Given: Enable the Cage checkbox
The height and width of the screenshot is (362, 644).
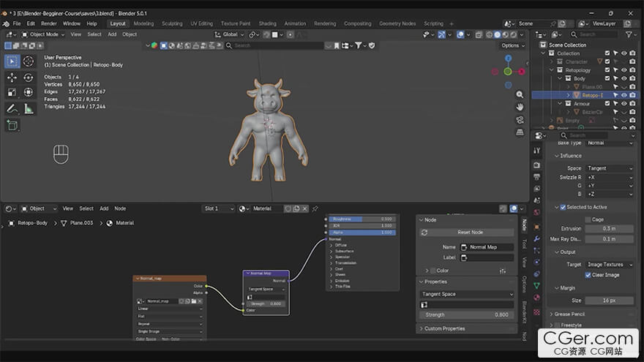Looking at the screenshot, I should point(588,219).
